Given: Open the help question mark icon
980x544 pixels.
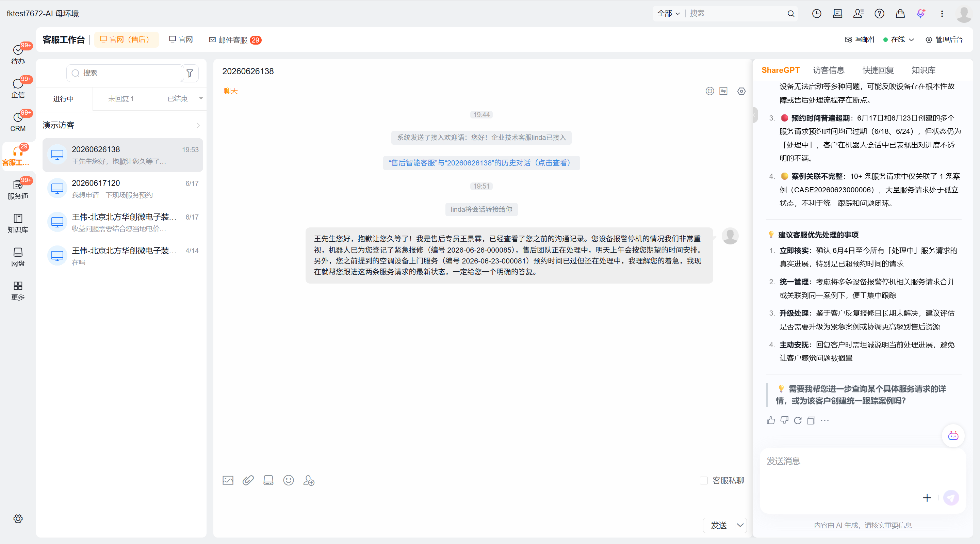Looking at the screenshot, I should click(879, 14).
